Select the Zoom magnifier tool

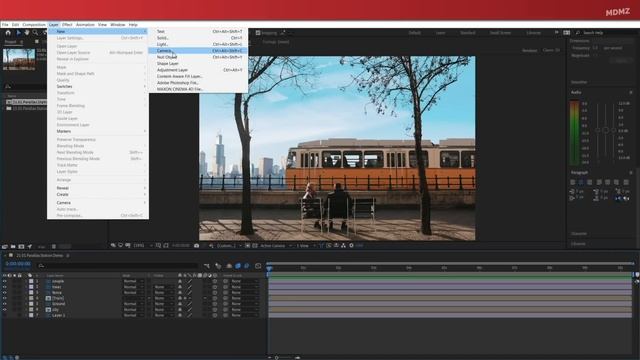point(36,33)
